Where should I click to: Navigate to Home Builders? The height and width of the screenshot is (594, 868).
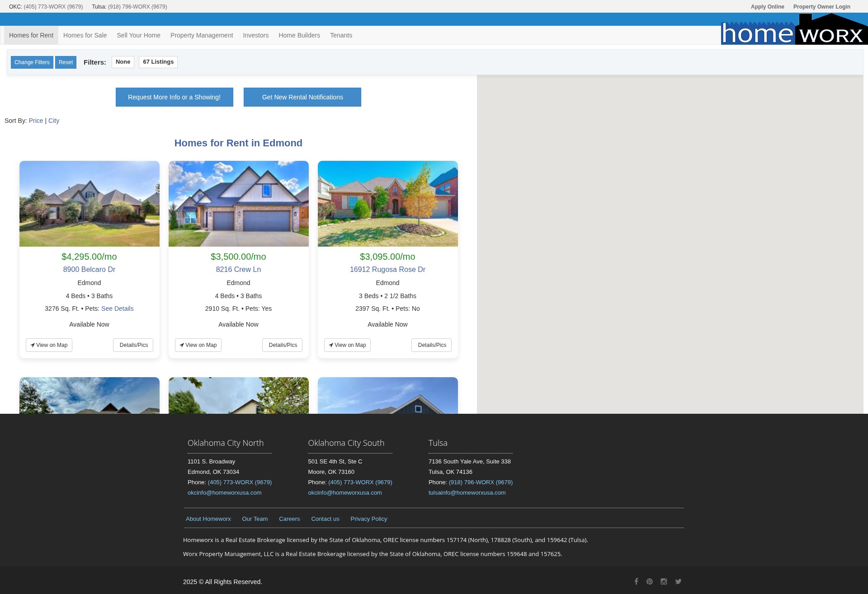coord(299,35)
